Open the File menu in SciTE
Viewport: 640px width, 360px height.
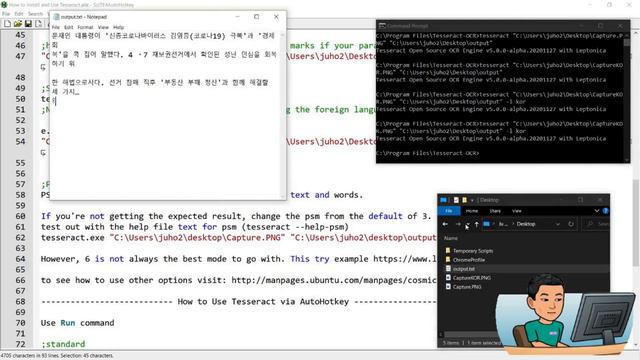coord(6,14)
